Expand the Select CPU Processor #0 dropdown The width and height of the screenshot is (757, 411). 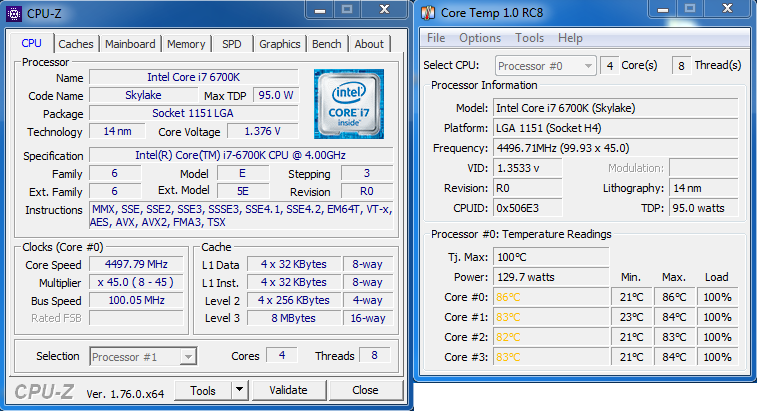pos(546,66)
